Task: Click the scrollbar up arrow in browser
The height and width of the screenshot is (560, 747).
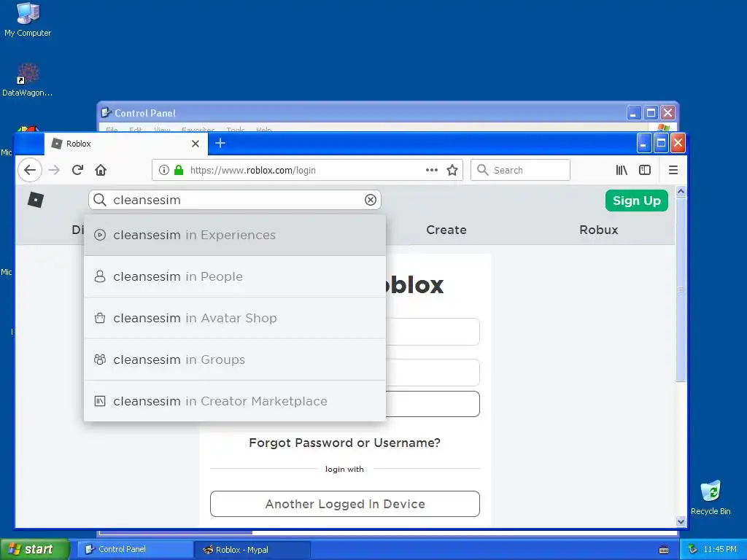Action: pos(681,192)
